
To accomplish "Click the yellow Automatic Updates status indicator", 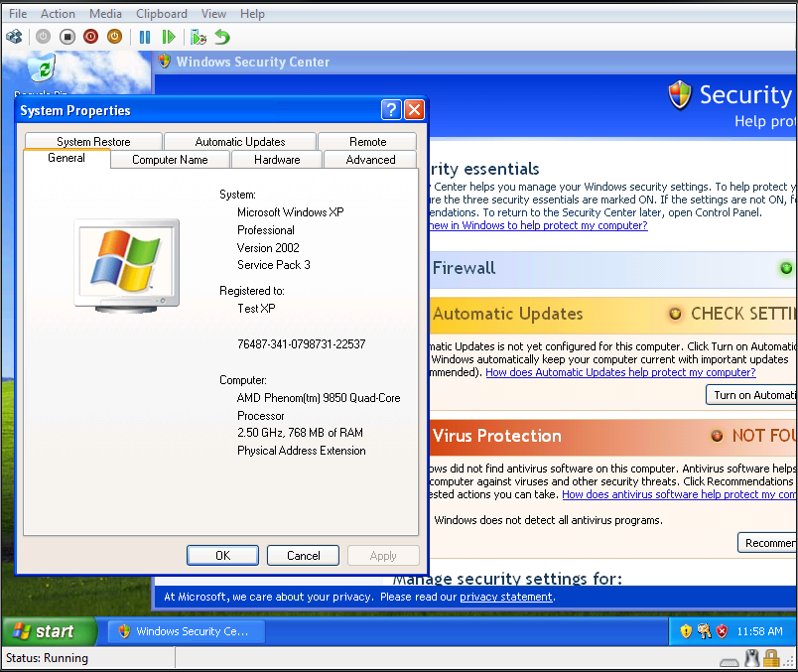I will click(675, 314).
